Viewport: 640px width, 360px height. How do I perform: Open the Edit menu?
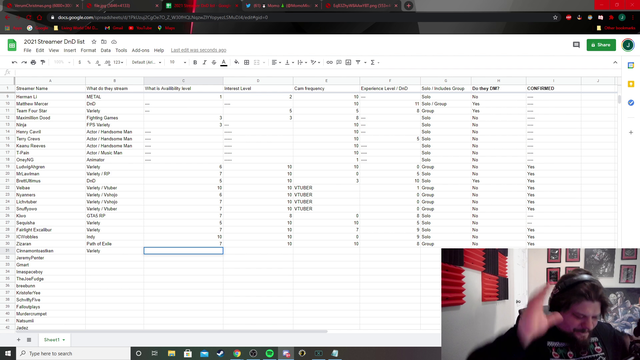[40, 50]
